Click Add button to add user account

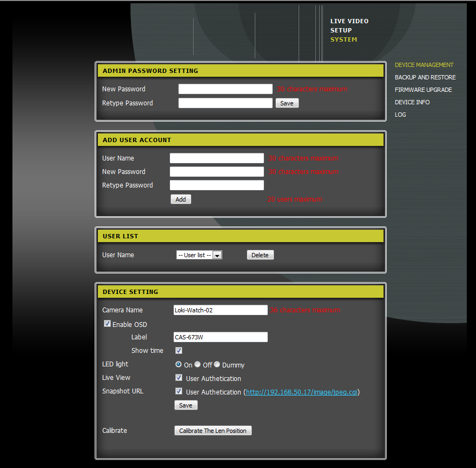click(x=181, y=199)
